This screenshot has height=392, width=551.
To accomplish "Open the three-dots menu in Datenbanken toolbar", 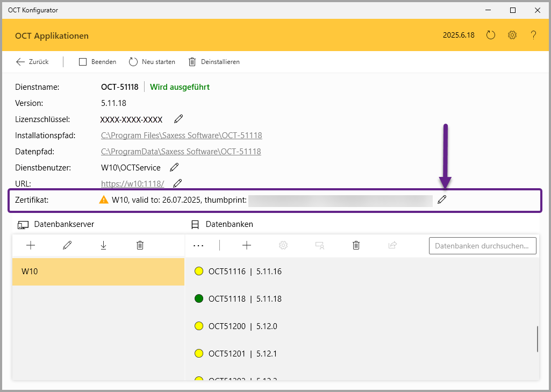I will (198, 245).
